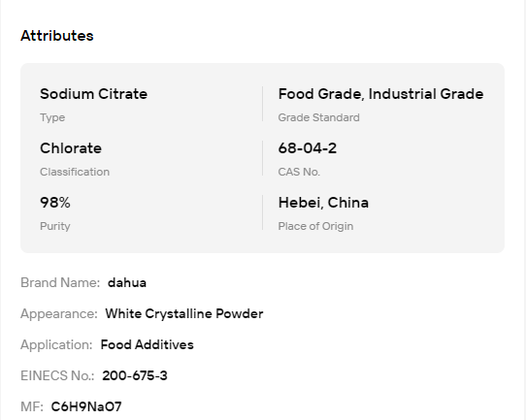This screenshot has width=526, height=420.
Task: Click the Classification label
Action: click(x=75, y=172)
